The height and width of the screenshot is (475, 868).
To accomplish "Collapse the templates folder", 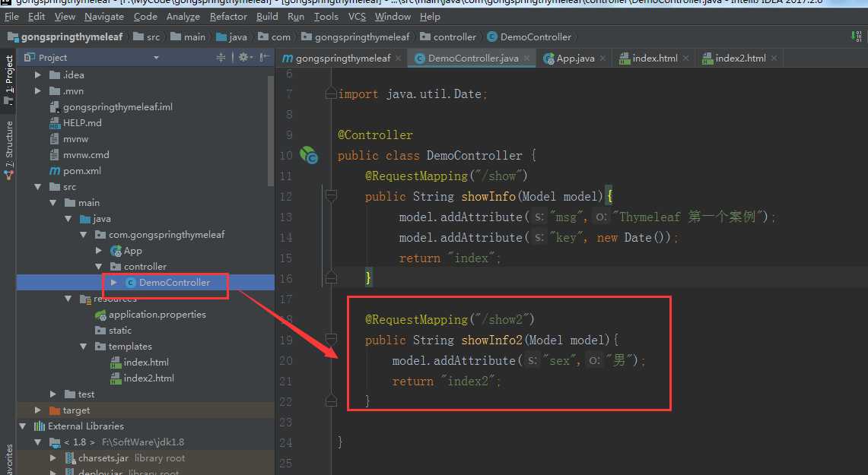I will [x=84, y=347].
